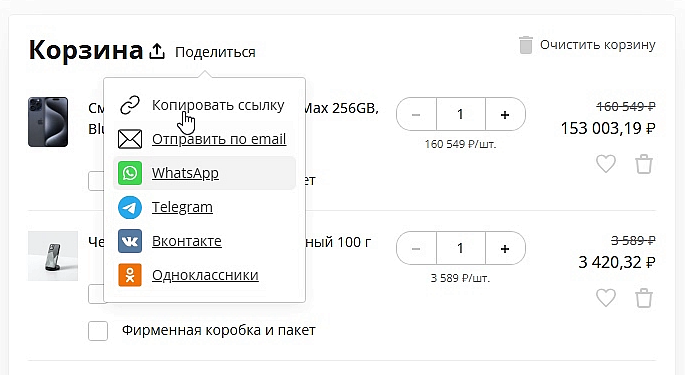Click the orange Одноклассники icon

point(130,275)
